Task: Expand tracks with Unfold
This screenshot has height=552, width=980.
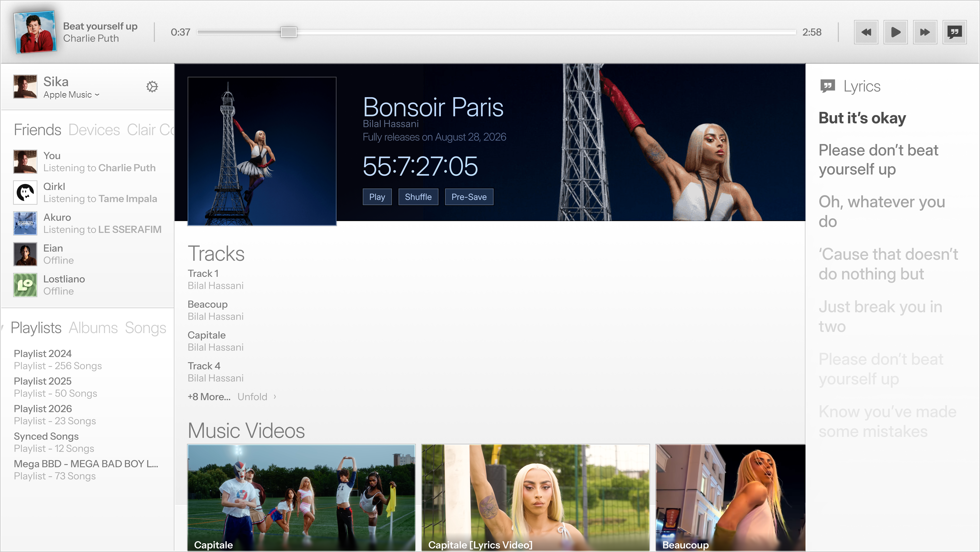Action: tap(252, 397)
